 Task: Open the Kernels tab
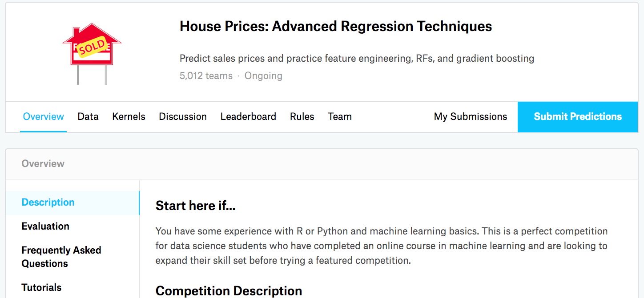pos(129,117)
